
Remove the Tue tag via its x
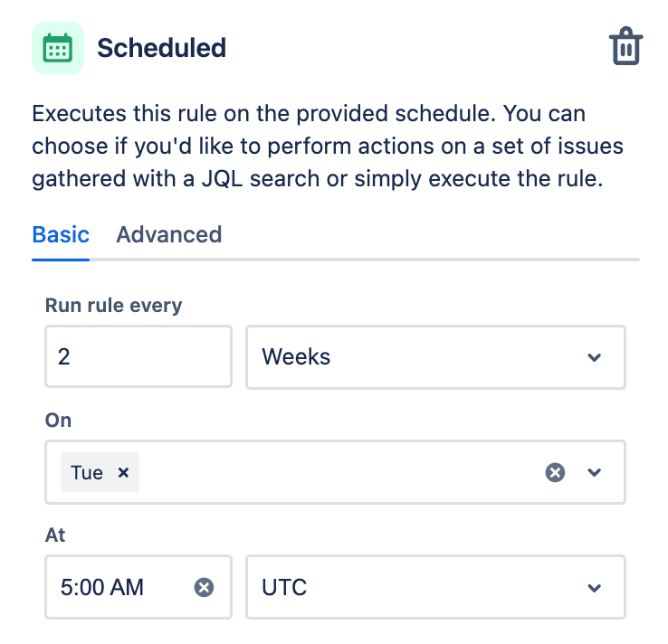point(123,472)
